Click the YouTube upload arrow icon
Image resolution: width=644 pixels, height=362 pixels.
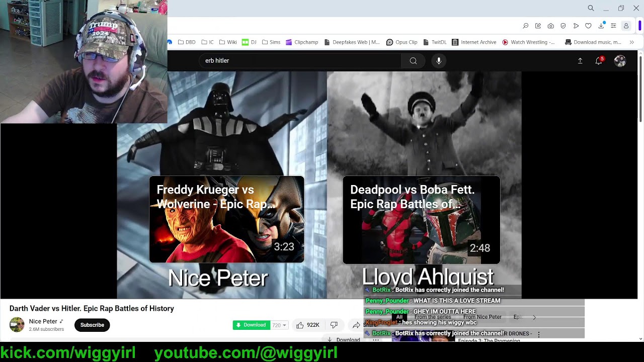[580, 61]
